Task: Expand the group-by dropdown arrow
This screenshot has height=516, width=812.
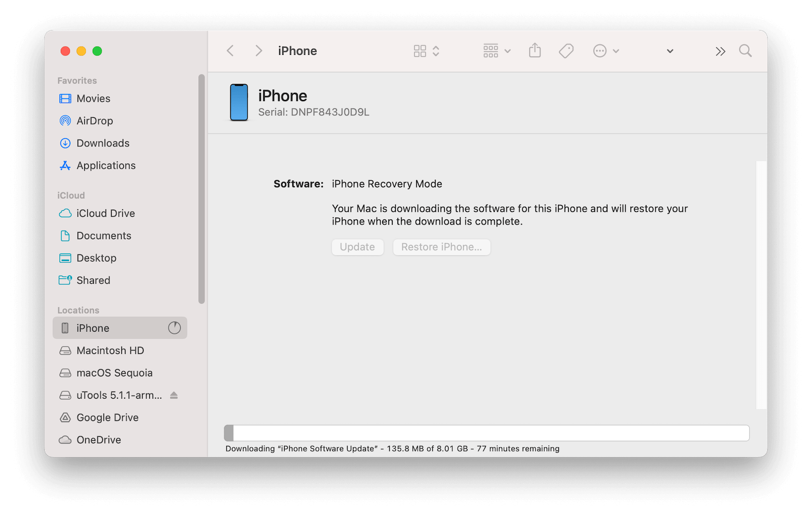Action: point(507,51)
